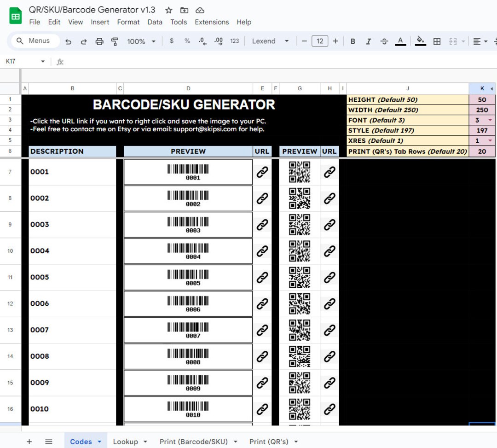Toggle italic formatting
The width and height of the screenshot is (497, 448).
pyautogui.click(x=368, y=41)
